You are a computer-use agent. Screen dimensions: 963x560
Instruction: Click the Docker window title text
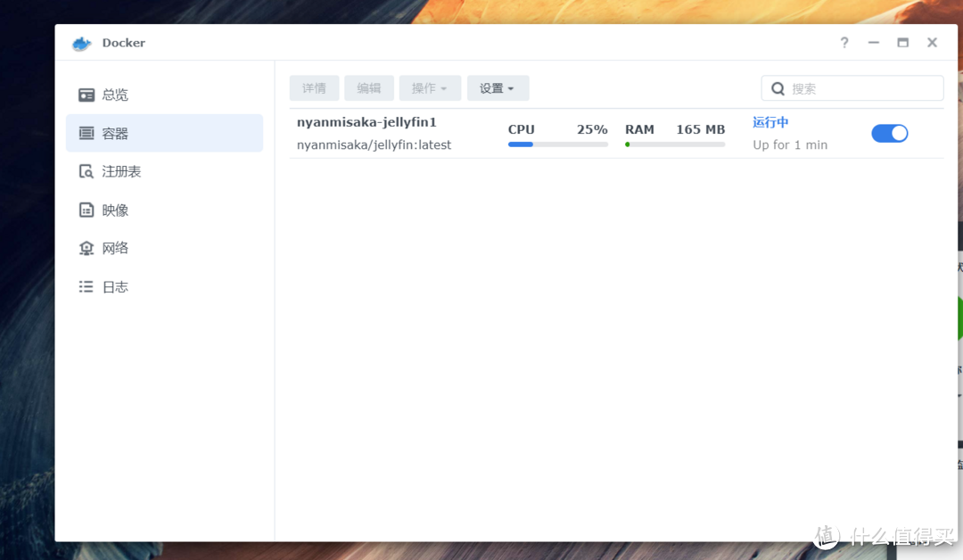tap(123, 43)
